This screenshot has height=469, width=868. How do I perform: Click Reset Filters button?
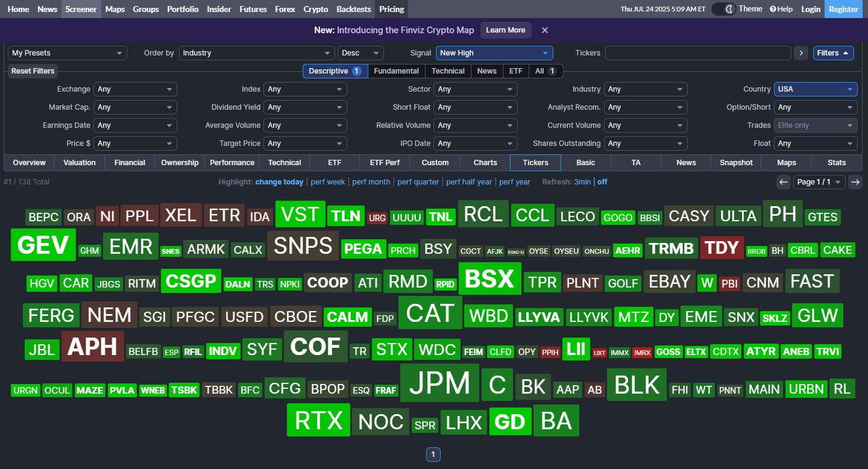[33, 71]
